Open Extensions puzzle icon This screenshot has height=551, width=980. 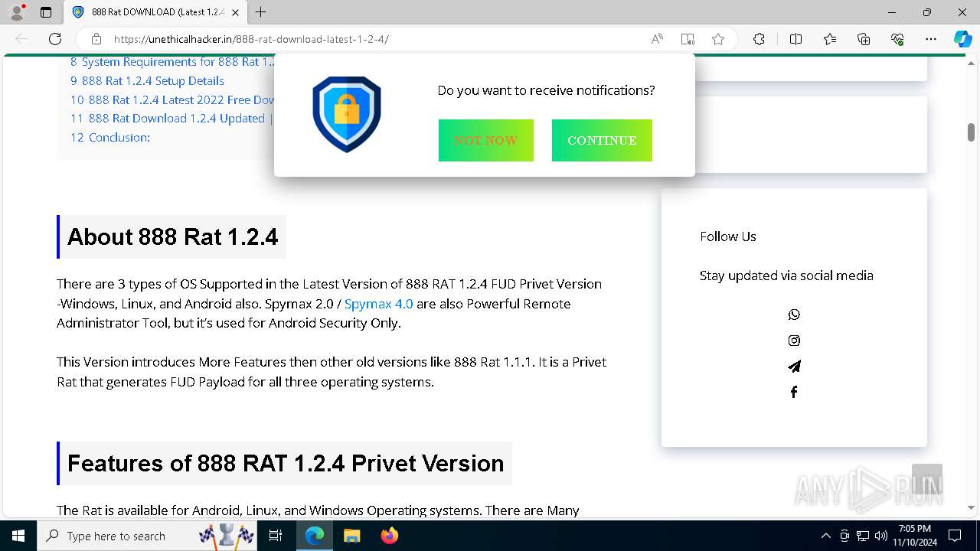pos(759,39)
